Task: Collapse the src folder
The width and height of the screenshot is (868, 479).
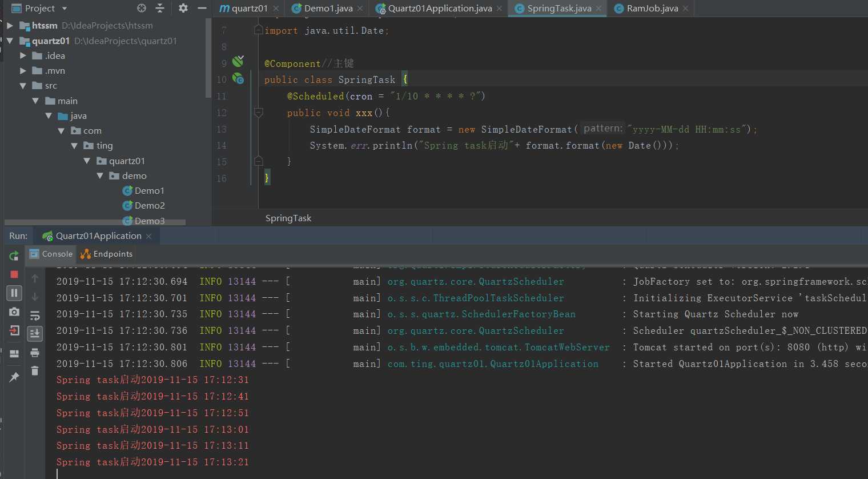Action: point(23,86)
